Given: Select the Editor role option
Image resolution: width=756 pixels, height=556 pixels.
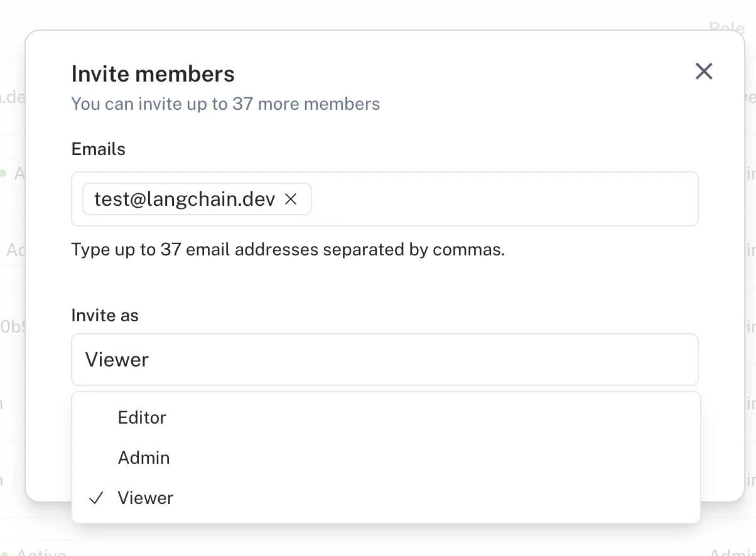Looking at the screenshot, I should tap(142, 418).
